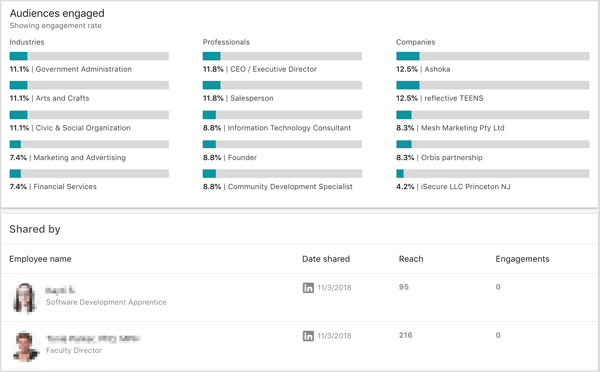Sort by Employee name column header
Image resolution: width=600 pixels, height=372 pixels.
pyautogui.click(x=40, y=259)
